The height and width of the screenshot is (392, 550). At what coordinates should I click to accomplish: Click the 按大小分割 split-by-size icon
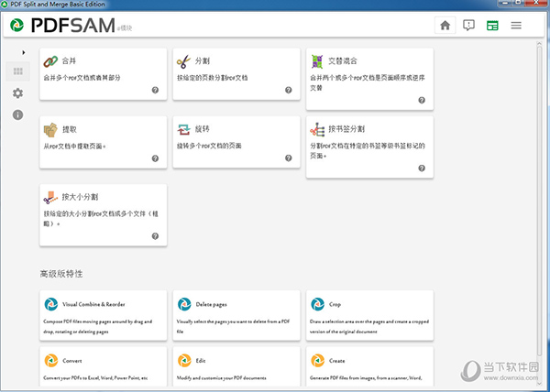click(50, 198)
